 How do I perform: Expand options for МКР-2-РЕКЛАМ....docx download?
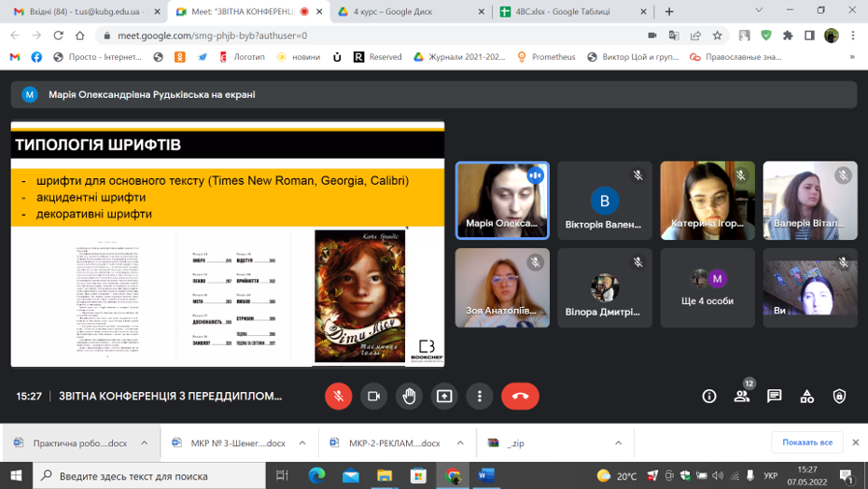460,443
